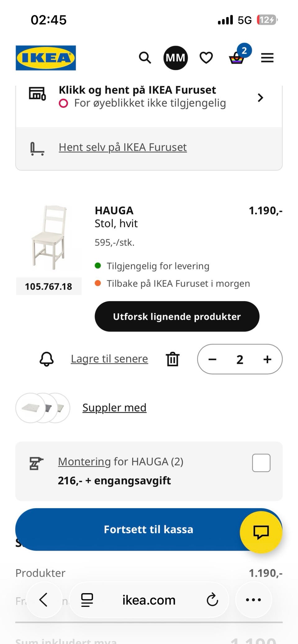Open browser three-dots more menu
298x644 pixels.
click(x=253, y=600)
